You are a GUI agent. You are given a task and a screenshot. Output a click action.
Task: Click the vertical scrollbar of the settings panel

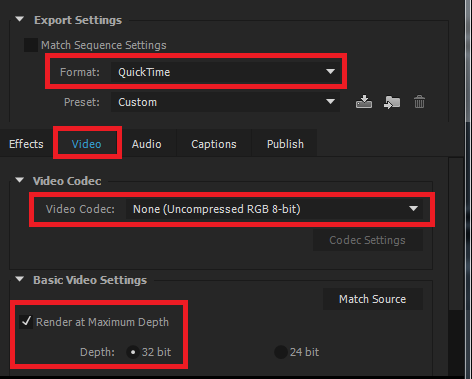click(x=455, y=233)
